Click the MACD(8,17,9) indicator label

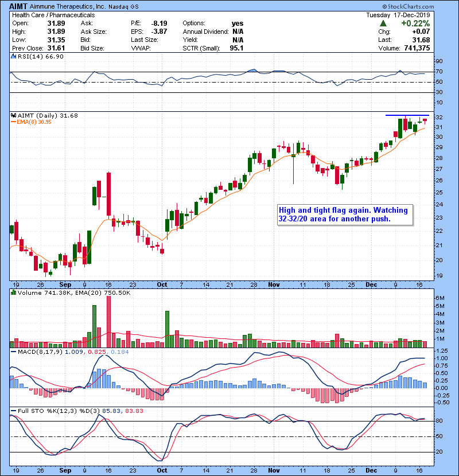tap(40, 352)
